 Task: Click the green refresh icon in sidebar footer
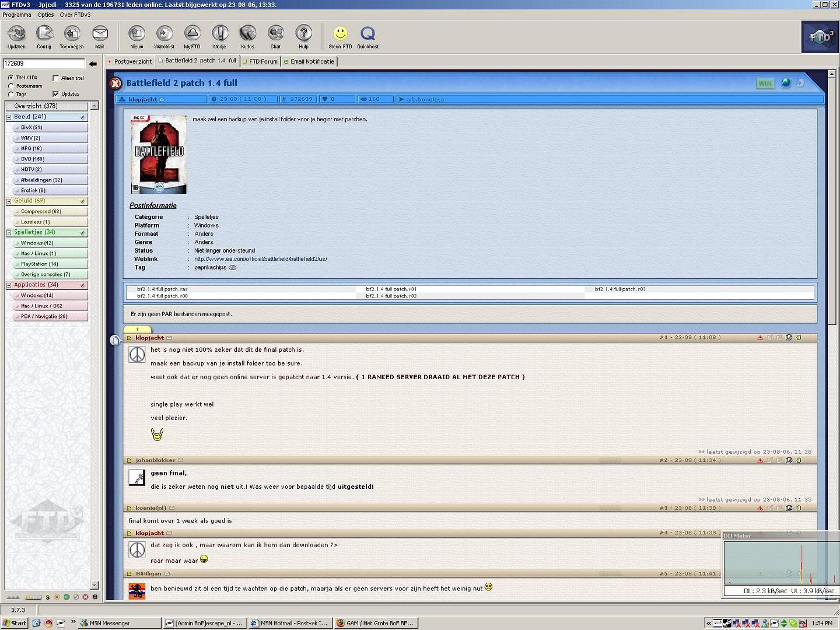pyautogui.click(x=66, y=597)
